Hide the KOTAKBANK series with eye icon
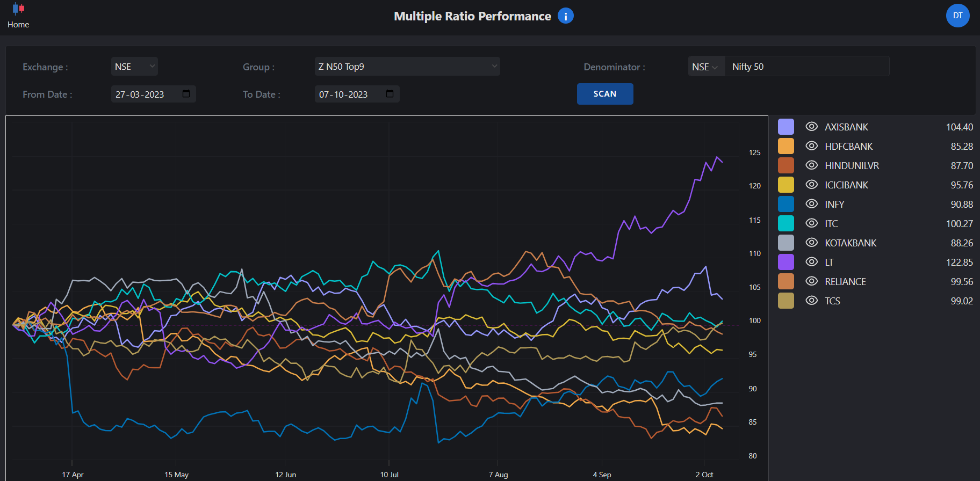 click(811, 243)
